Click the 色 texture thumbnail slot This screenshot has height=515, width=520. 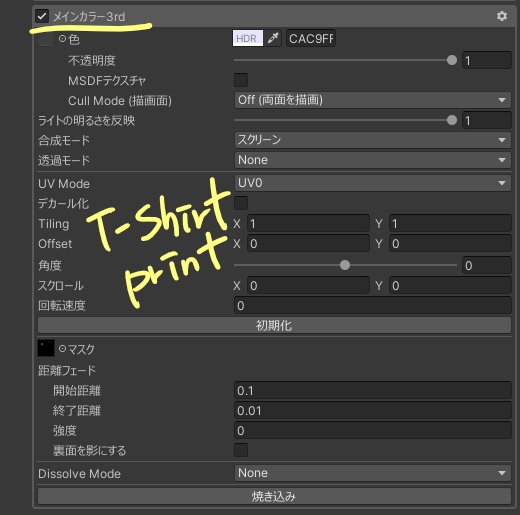[x=46, y=39]
